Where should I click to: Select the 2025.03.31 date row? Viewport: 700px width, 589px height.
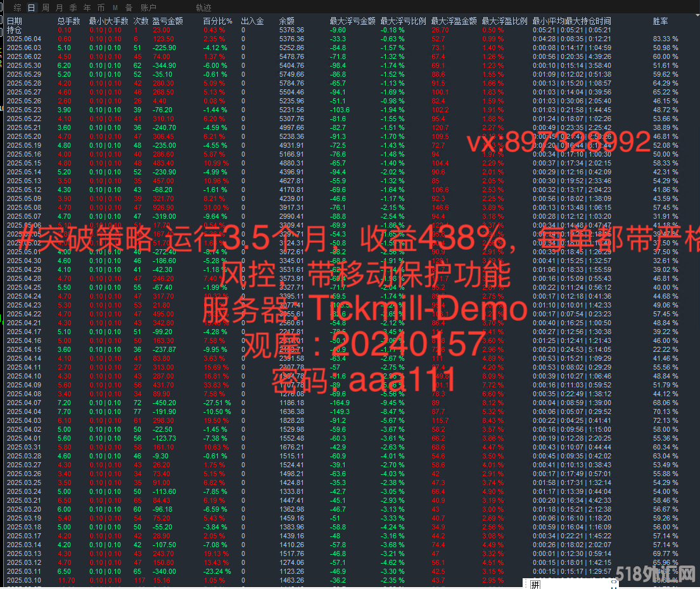[24, 447]
